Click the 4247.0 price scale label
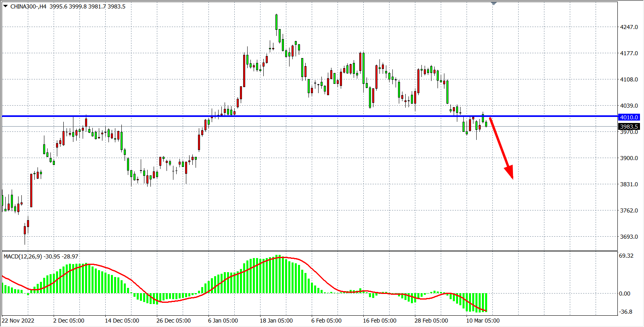This screenshot has width=644, height=327. 629,27
